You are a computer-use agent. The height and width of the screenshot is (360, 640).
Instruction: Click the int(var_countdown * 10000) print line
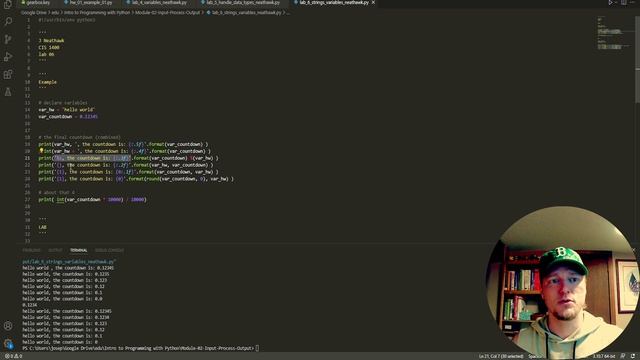[x=92, y=200]
